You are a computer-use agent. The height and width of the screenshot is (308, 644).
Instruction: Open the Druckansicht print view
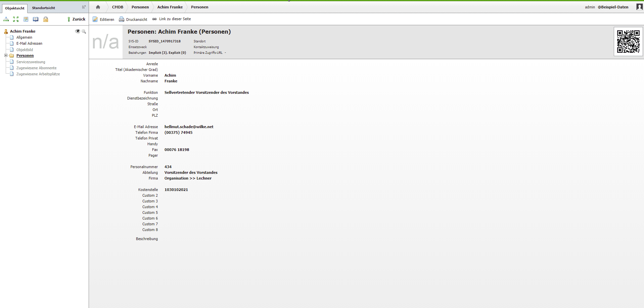(133, 20)
